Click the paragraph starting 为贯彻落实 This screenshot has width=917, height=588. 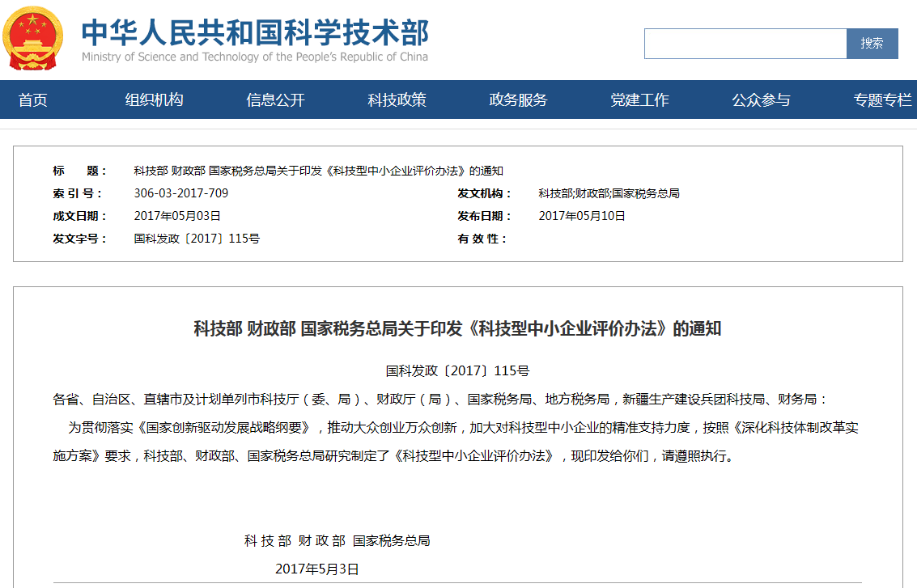coord(456,442)
